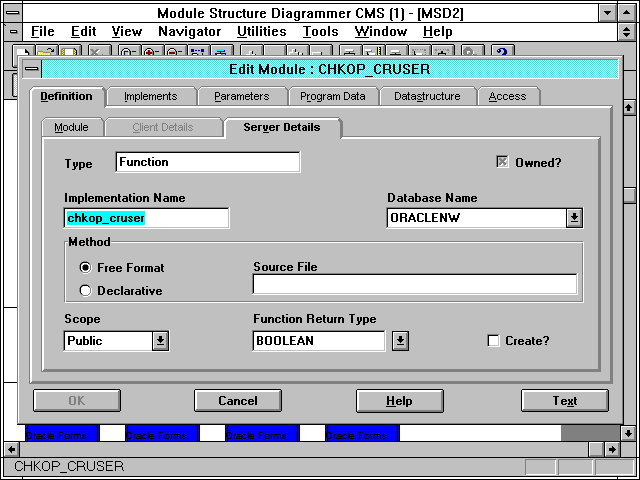The image size is (640, 480).
Task: Open the Navigator menu
Action: (x=189, y=31)
